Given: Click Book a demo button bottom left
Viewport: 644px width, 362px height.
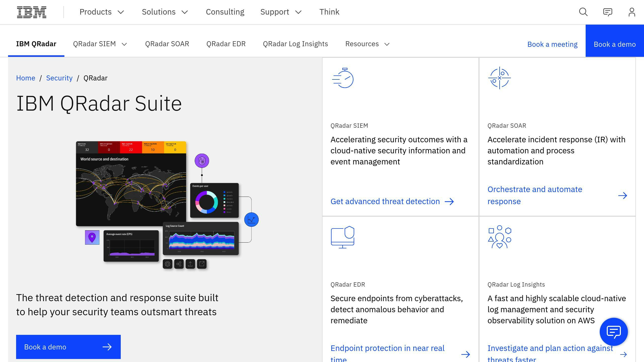Looking at the screenshot, I should pos(68,346).
